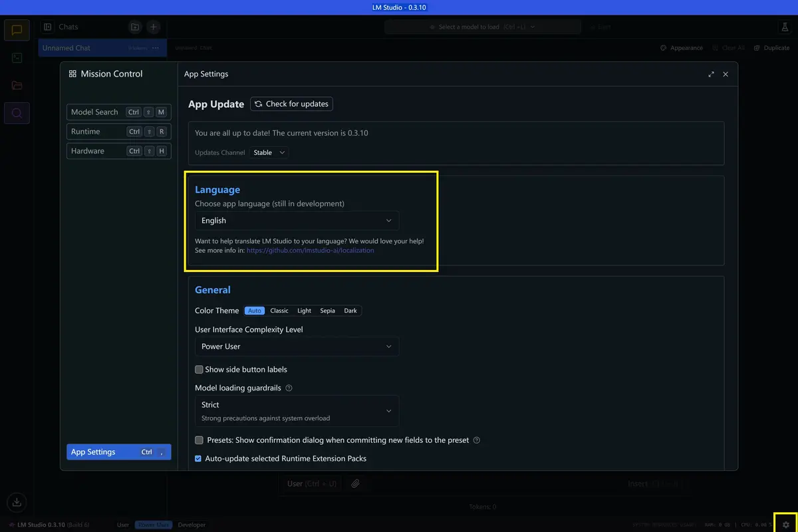Viewport: 798px width, 532px height.
Task: Enable Presets confirmation dialog checkbox
Action: (x=199, y=440)
